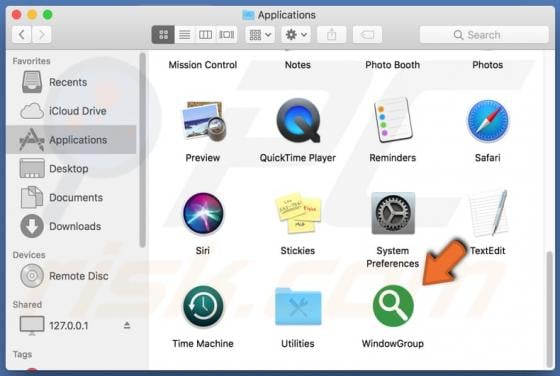The width and height of the screenshot is (560, 376).
Task: Select the Stickies app icon
Action: [x=298, y=213]
